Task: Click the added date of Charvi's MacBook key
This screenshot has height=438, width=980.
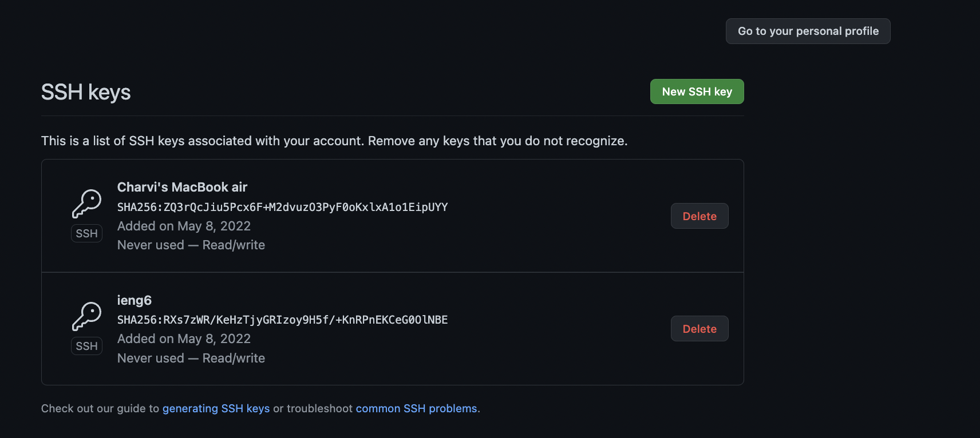Action: pos(184,226)
